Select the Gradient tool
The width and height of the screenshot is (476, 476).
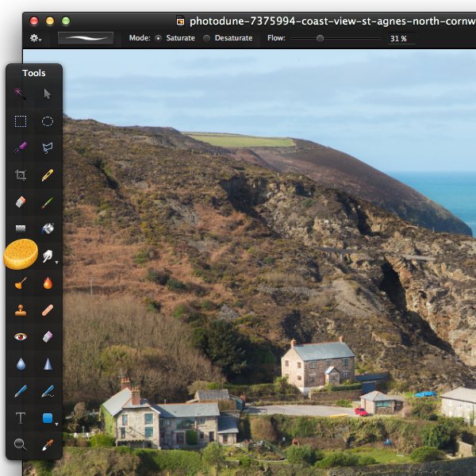coord(21,228)
